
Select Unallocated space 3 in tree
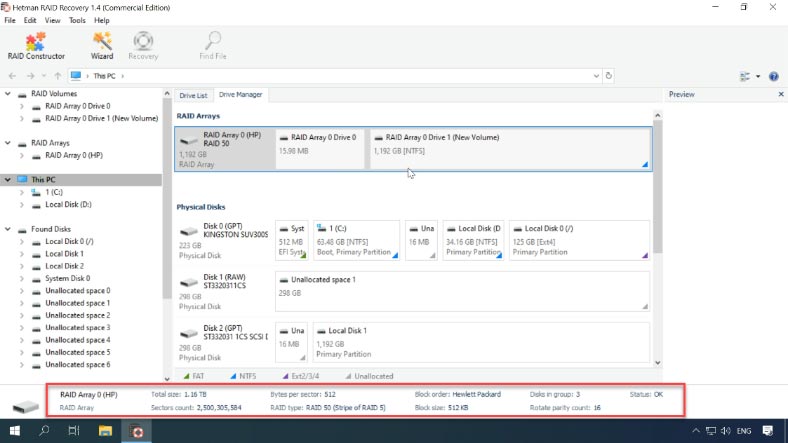click(x=77, y=327)
